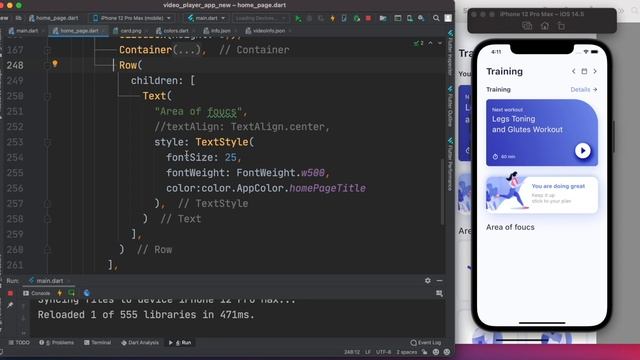Stop process in Run panel red square
Screen dimensions: 640x360
point(10,293)
